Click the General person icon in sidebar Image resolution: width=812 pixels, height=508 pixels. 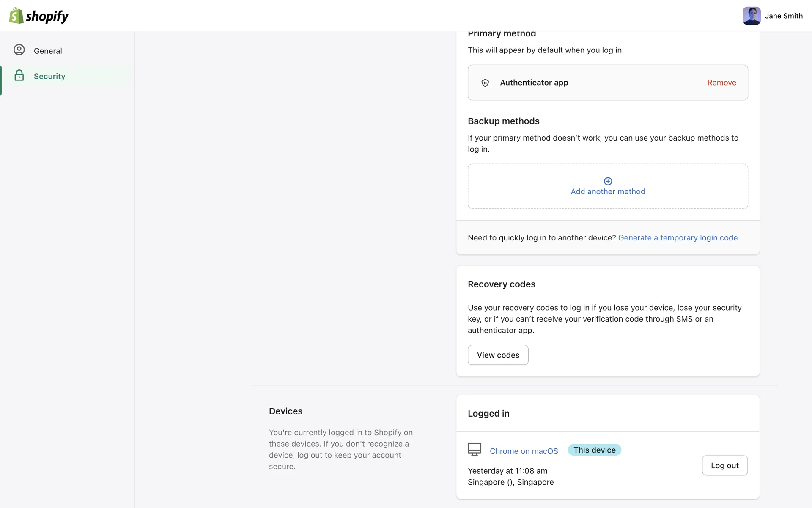pos(19,50)
